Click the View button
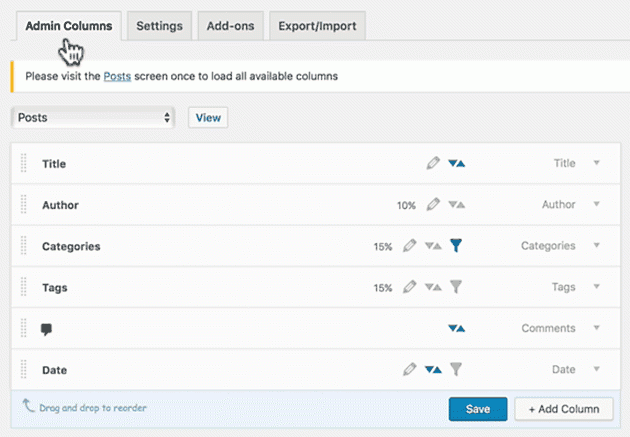The width and height of the screenshot is (630, 437). click(x=208, y=118)
